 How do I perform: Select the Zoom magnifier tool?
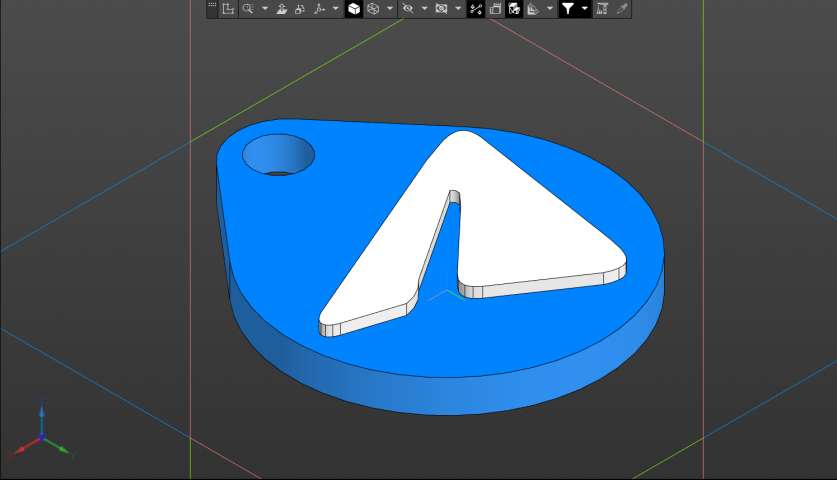[x=248, y=9]
